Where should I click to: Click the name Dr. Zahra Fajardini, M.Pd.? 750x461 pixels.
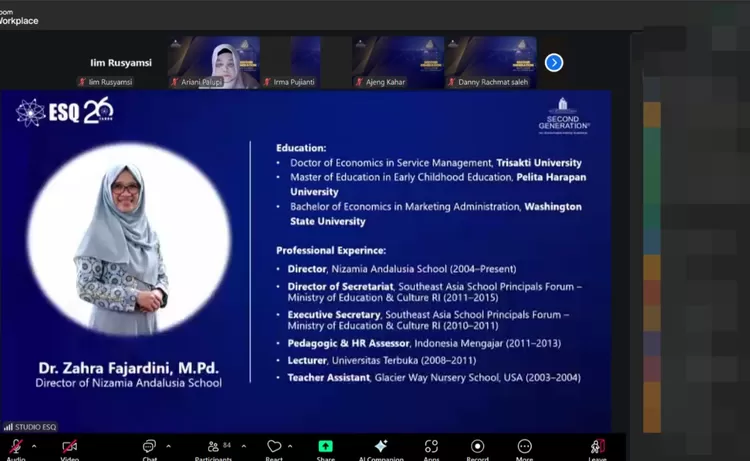(129, 368)
